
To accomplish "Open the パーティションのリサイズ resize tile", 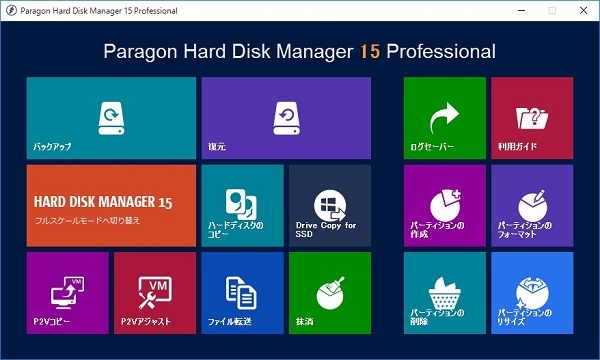I will pyautogui.click(x=532, y=293).
